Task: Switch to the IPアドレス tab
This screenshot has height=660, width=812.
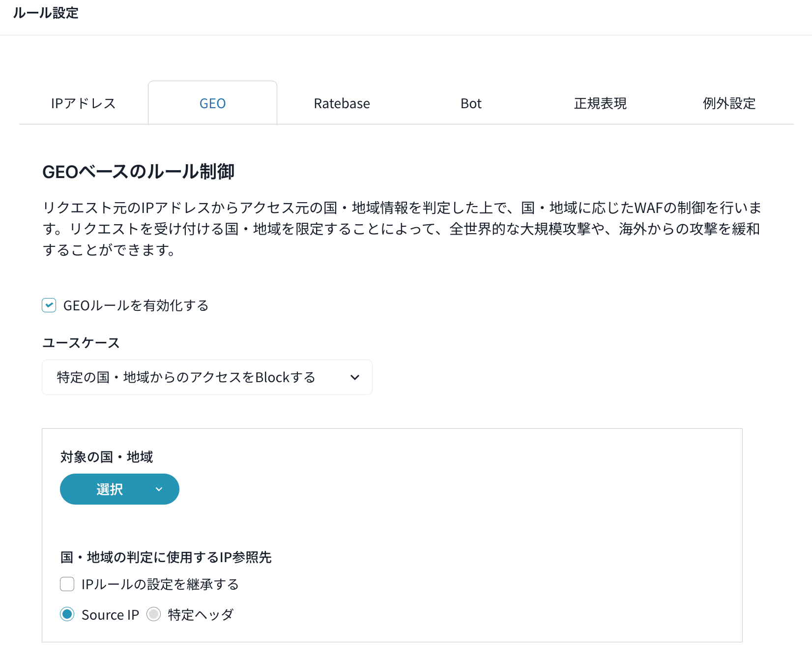Action: pos(83,103)
